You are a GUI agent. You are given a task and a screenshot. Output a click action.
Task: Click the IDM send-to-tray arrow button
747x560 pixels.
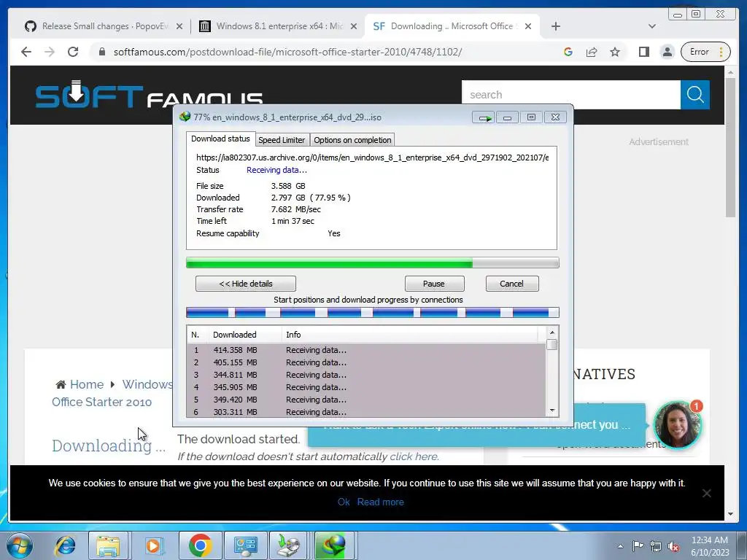[484, 117]
